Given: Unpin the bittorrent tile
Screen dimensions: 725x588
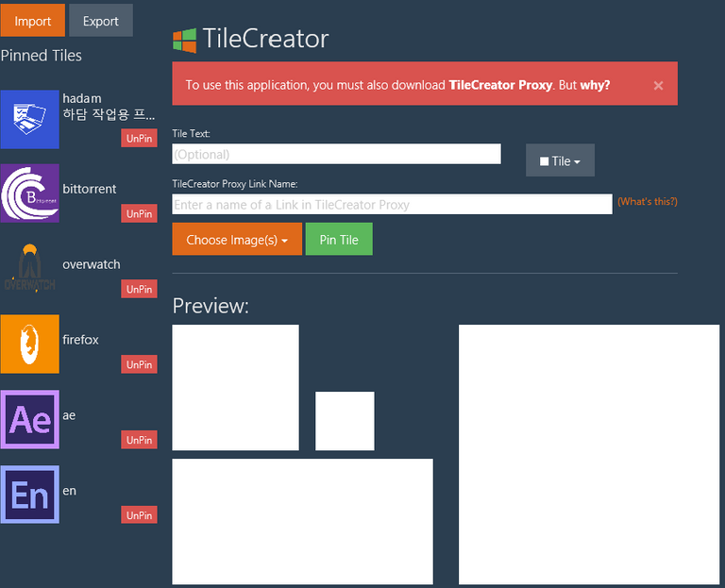Looking at the screenshot, I should pyautogui.click(x=139, y=213).
